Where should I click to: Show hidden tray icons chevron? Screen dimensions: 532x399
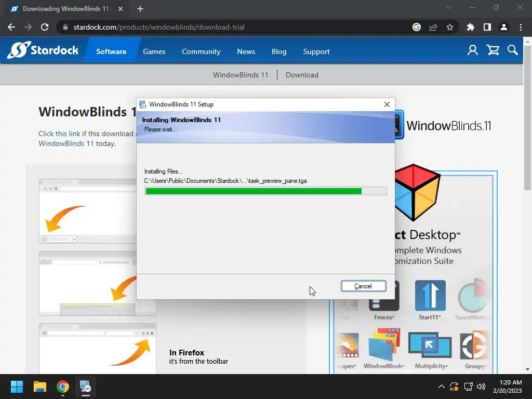click(441, 387)
